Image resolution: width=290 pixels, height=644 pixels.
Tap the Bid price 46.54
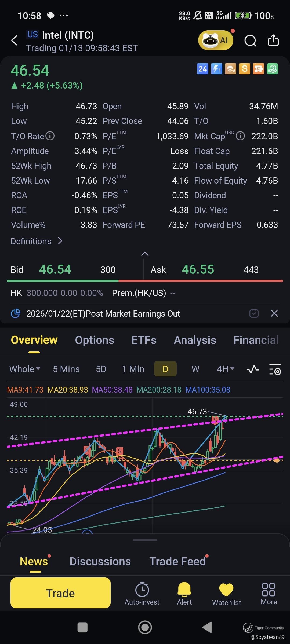55,269
